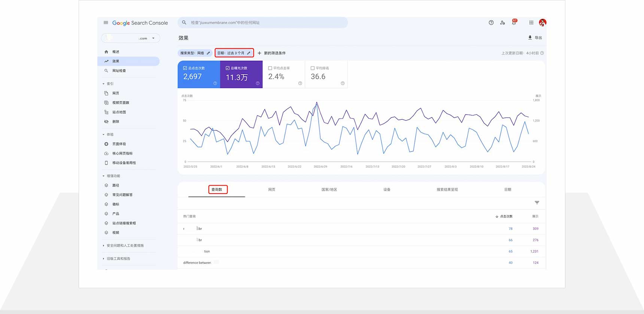Click the 产品 layers icon
644x314 pixels.
pyautogui.click(x=106, y=214)
